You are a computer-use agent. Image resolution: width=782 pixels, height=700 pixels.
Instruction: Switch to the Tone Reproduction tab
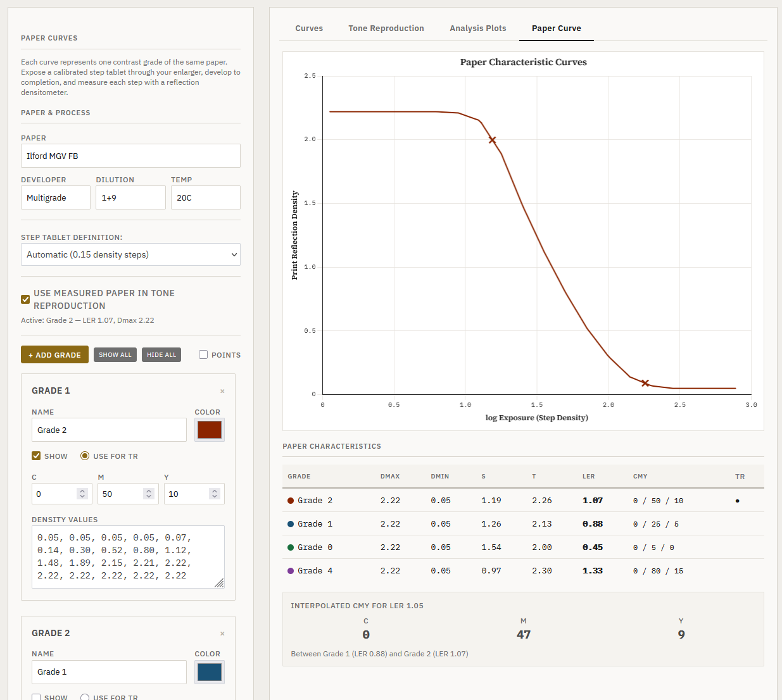coord(386,28)
